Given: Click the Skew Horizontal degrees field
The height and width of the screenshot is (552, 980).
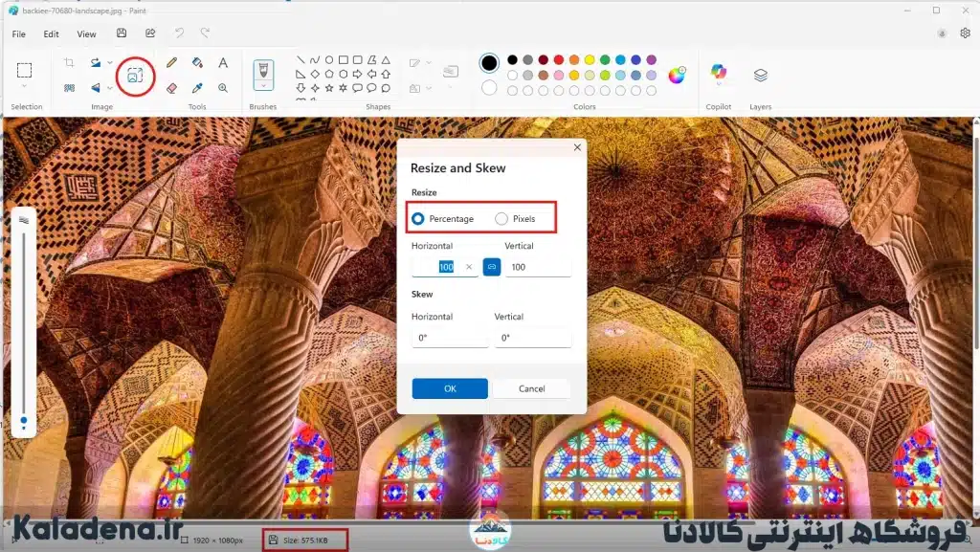Looking at the screenshot, I should 450,338.
